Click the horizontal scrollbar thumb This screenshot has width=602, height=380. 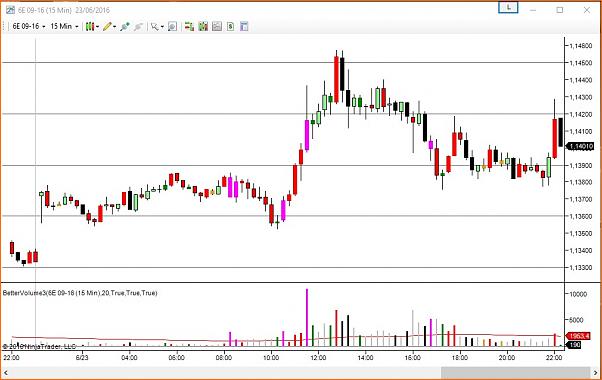[x=516, y=372]
